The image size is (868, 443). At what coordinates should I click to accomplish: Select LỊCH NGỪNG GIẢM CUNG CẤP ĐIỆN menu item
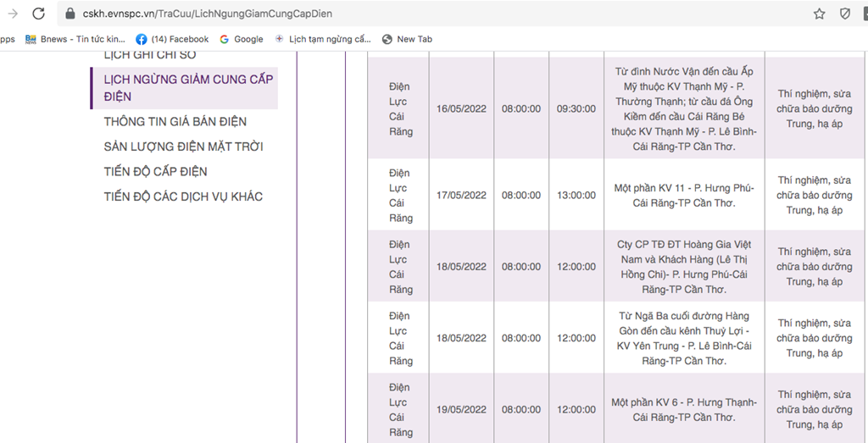(x=188, y=88)
